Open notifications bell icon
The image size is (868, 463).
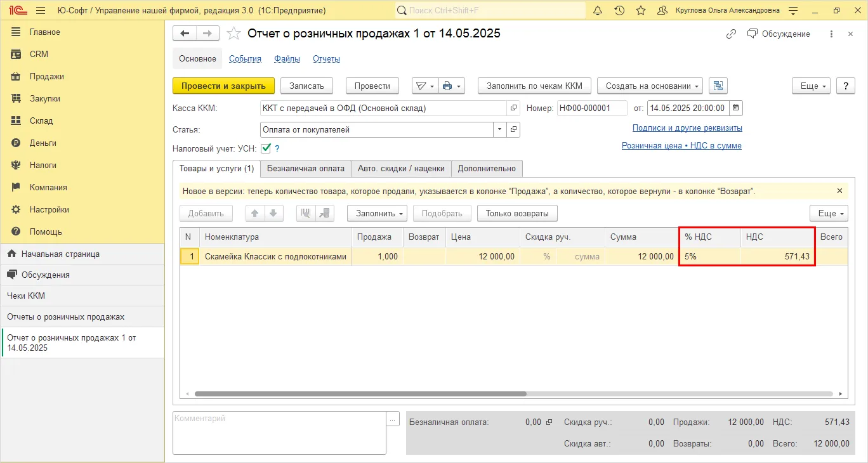[598, 11]
